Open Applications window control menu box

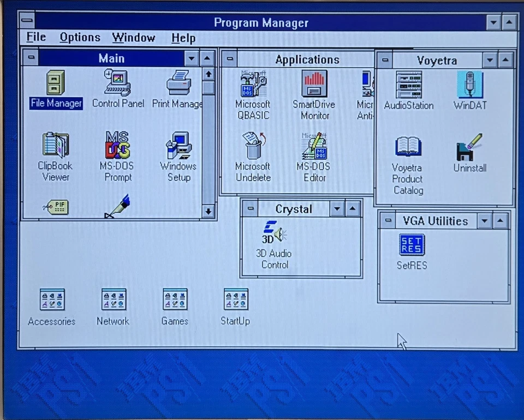(x=230, y=59)
